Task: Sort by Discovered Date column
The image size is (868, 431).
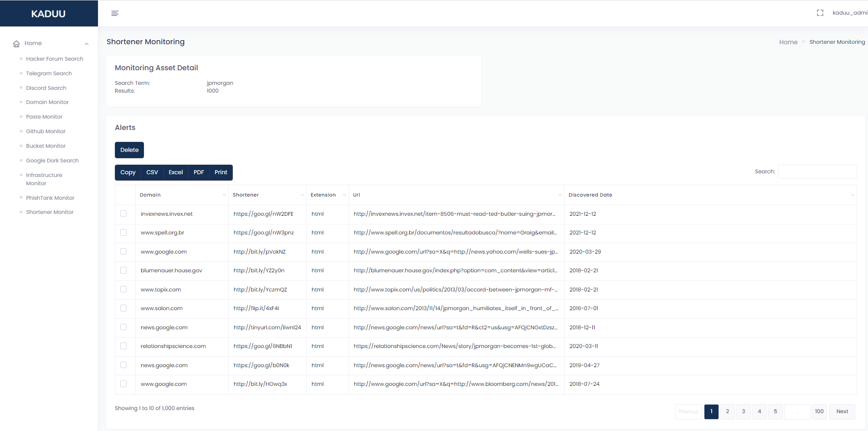Action: (x=710, y=195)
